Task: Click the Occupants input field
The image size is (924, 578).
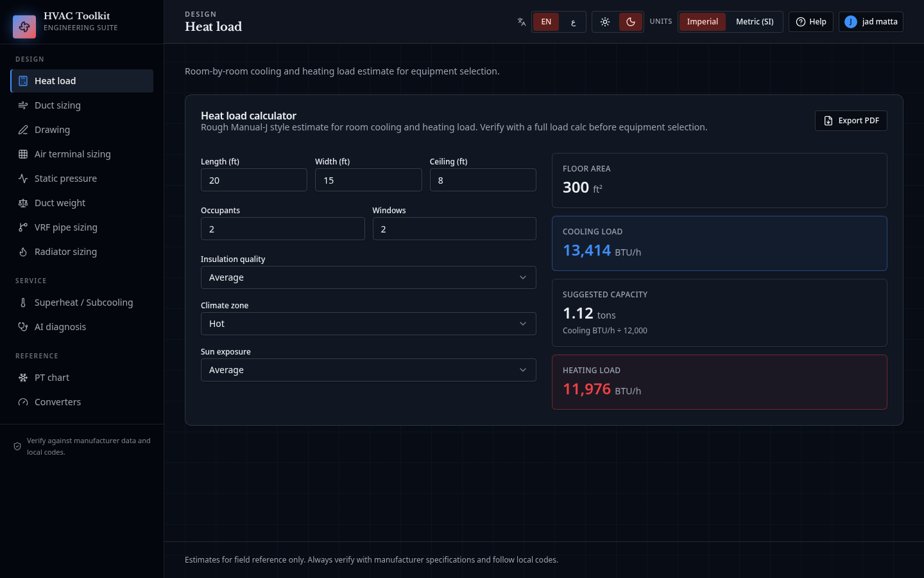Action: [283, 229]
